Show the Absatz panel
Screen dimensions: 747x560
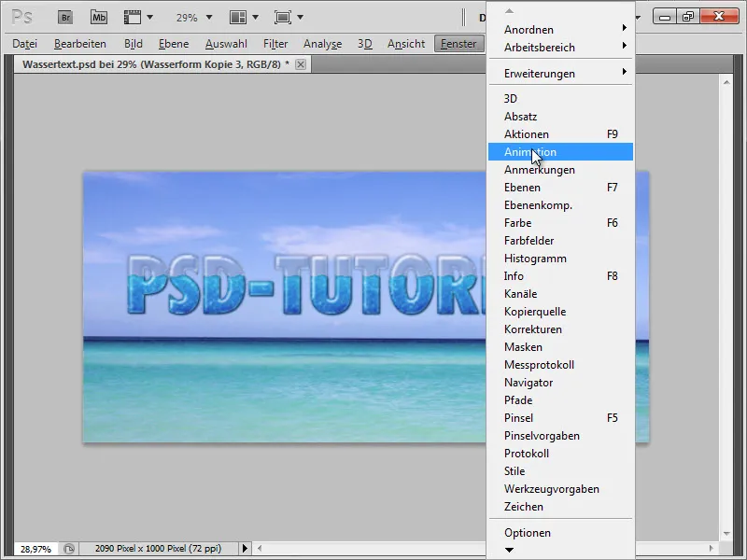(x=561, y=116)
